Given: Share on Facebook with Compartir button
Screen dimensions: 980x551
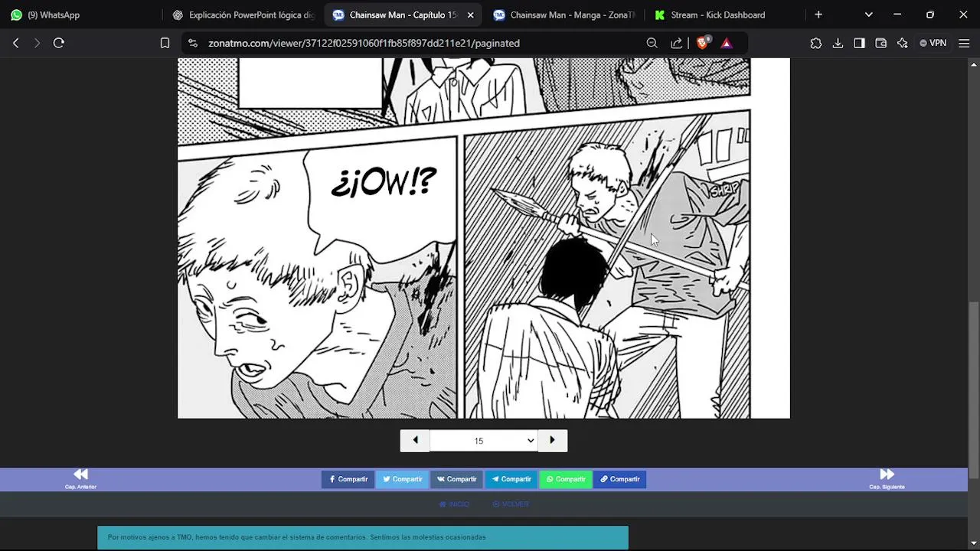Looking at the screenshot, I should coord(348,479).
